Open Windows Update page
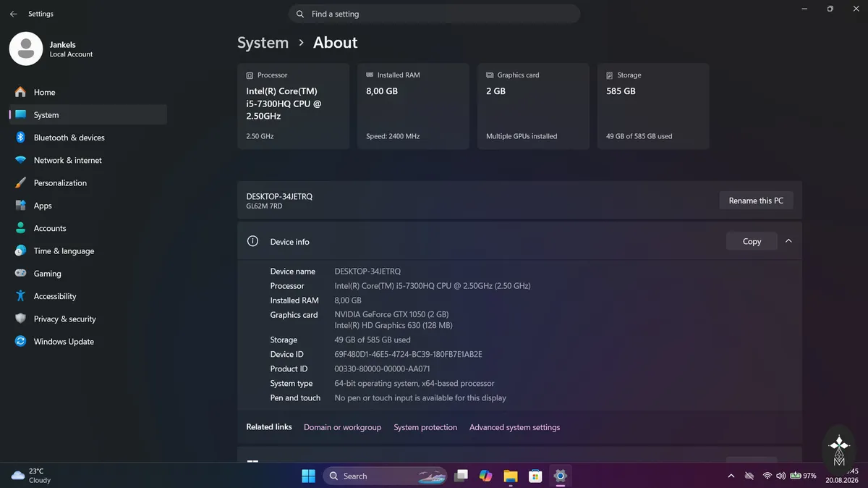The height and width of the screenshot is (488, 868). (88, 342)
